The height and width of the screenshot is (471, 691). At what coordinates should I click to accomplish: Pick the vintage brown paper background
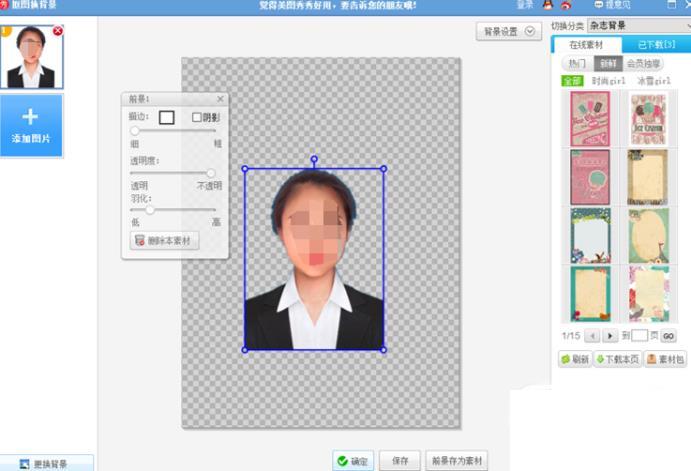[x=648, y=177]
